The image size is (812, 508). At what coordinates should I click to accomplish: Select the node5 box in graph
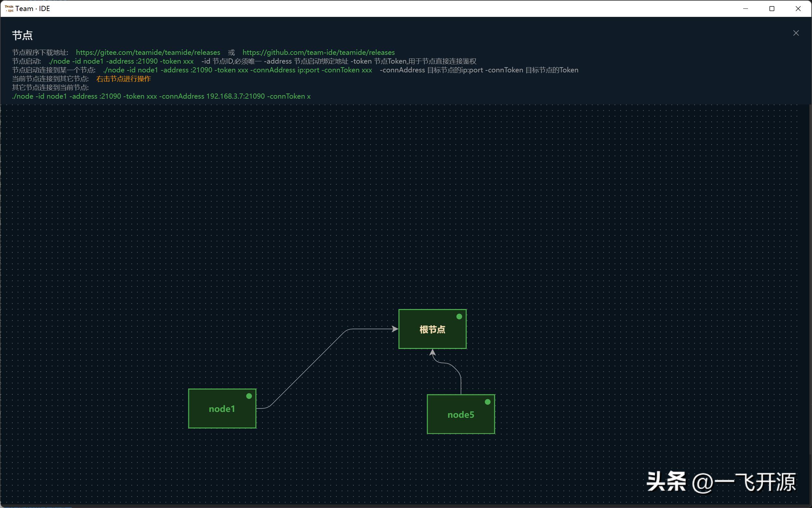(x=461, y=415)
